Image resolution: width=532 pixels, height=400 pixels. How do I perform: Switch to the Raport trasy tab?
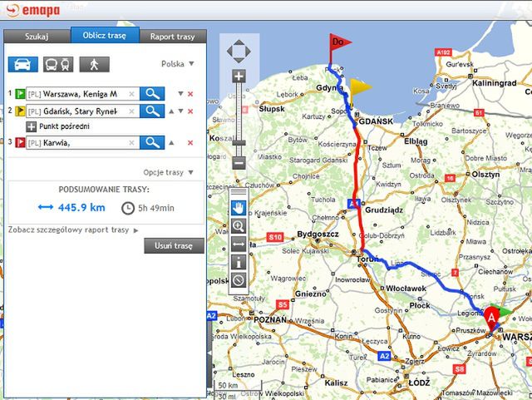click(x=173, y=37)
